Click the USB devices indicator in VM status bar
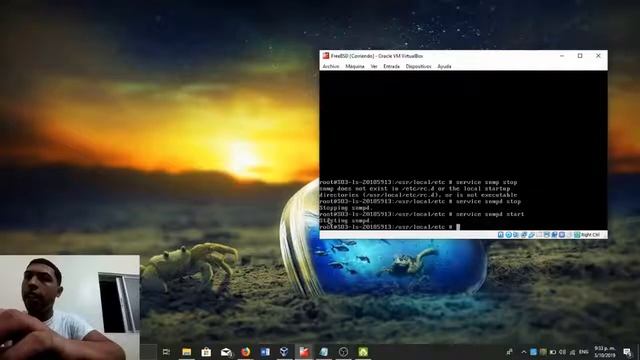The width and height of the screenshot is (640, 360). [x=531, y=235]
